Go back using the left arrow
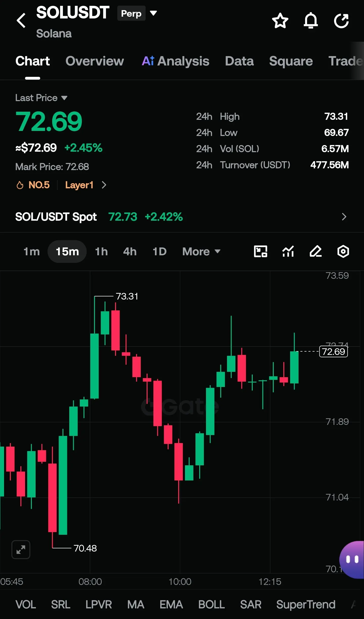Image resolution: width=364 pixels, height=619 pixels. [21, 20]
